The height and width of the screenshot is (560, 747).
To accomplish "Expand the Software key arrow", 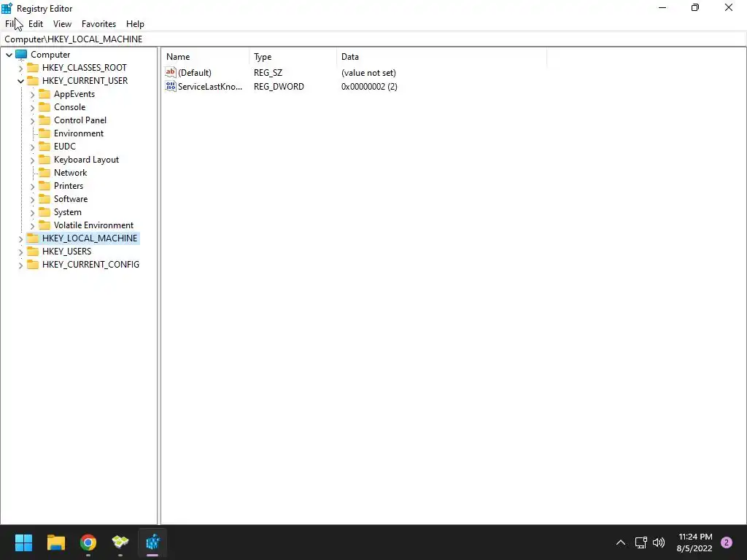I will coord(32,199).
